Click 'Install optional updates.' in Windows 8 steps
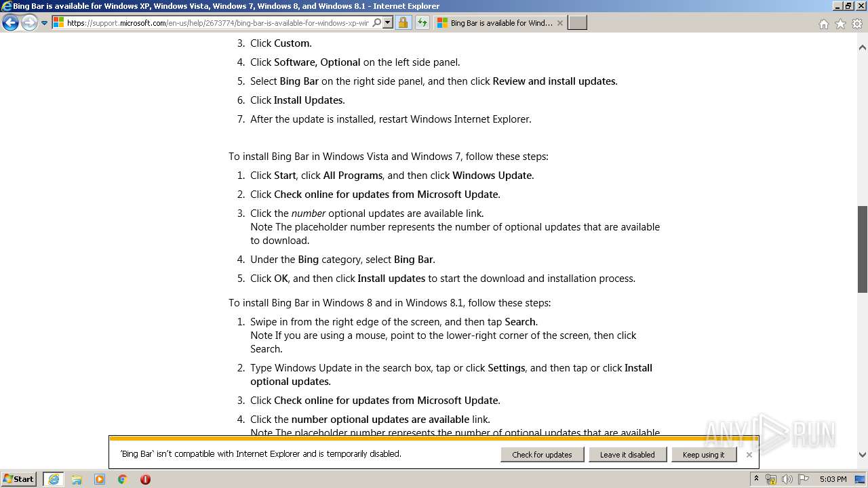Screen dimensions: 868x488 [451, 375]
